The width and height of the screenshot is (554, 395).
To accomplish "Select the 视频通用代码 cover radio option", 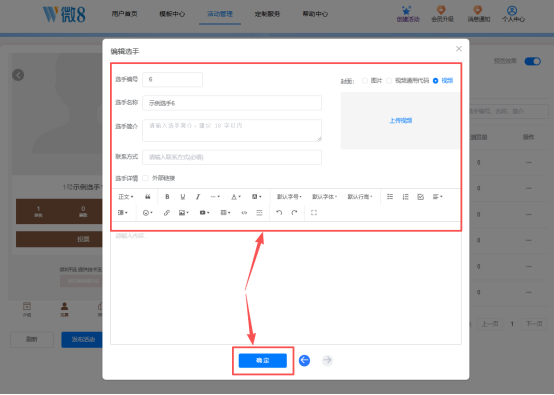I will pos(389,81).
